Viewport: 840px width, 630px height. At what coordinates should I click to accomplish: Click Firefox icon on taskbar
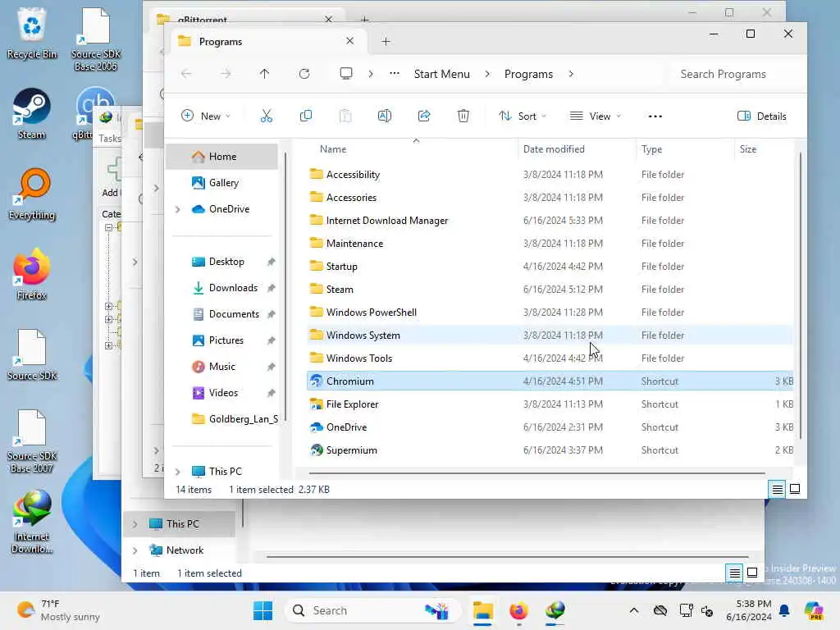[x=518, y=610]
